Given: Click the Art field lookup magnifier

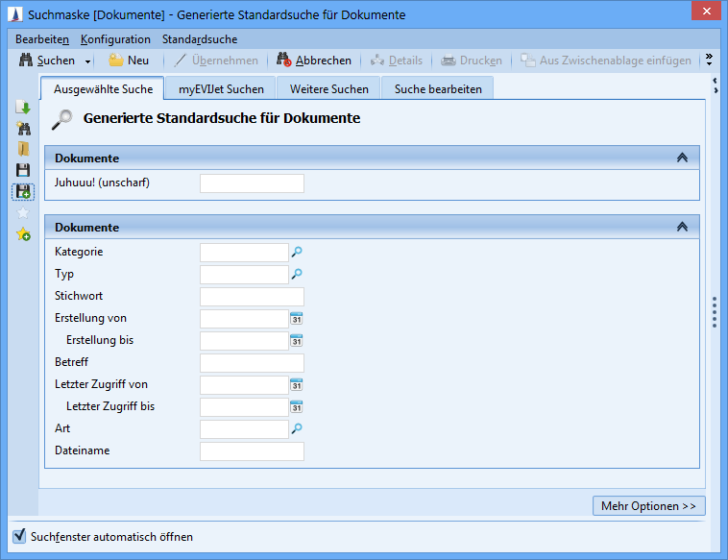Looking at the screenshot, I should (297, 429).
